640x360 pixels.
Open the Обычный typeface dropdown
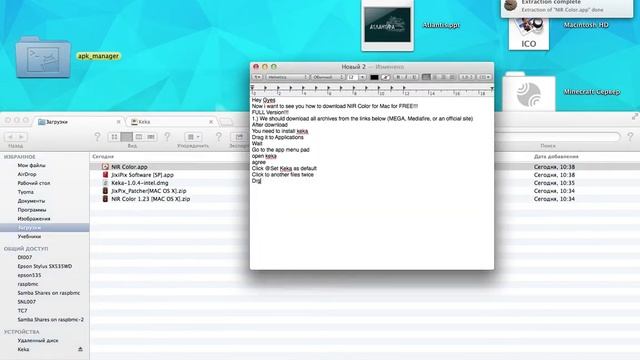tap(327, 77)
